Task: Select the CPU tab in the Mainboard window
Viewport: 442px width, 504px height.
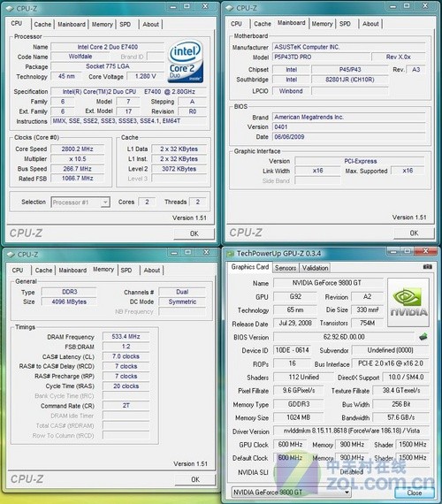Action: point(236,24)
